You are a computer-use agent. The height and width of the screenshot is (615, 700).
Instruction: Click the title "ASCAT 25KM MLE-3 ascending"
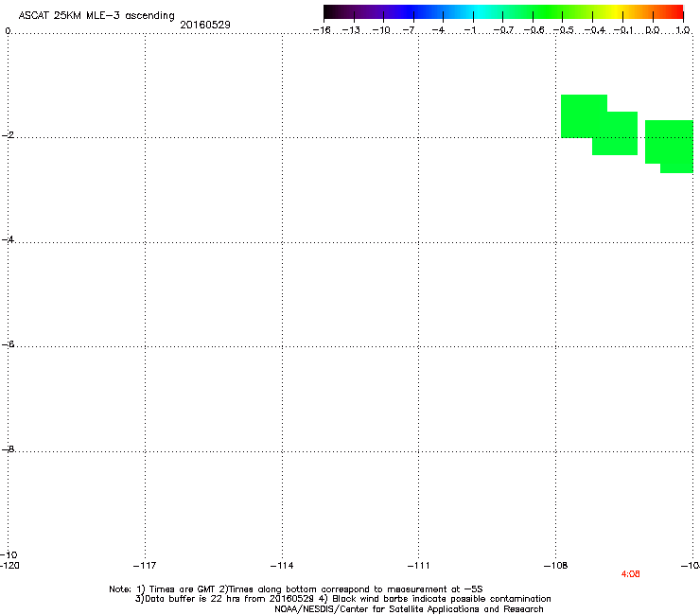(x=96, y=16)
